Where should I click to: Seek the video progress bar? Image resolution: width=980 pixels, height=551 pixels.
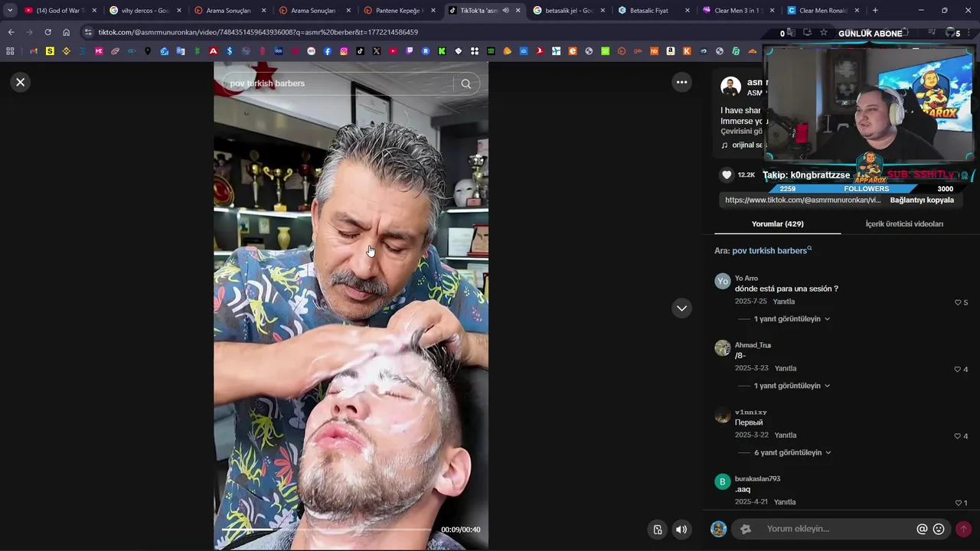[326, 530]
